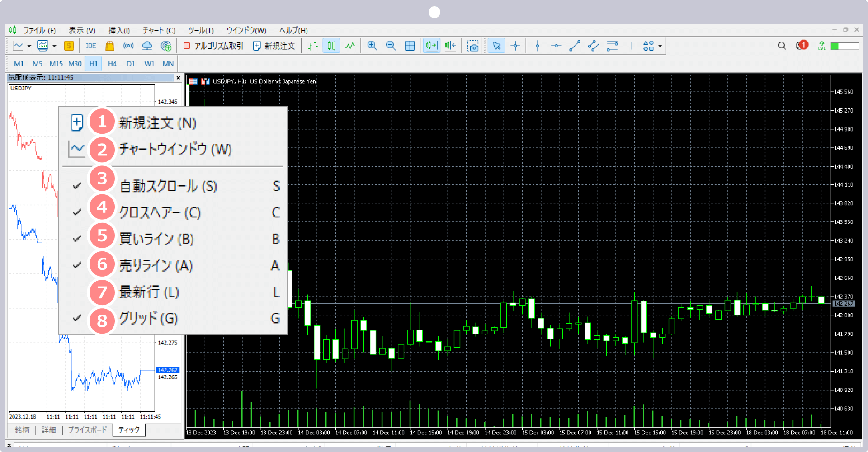This screenshot has height=452, width=868.
Task: Draw a vertical line tool
Action: pos(538,46)
